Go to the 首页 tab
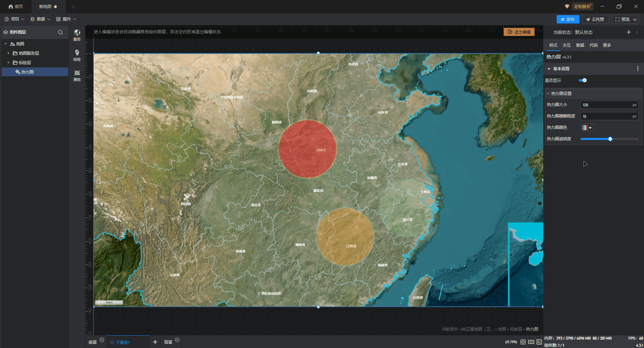Screen dimensions: 644x348 (x=16, y=6)
